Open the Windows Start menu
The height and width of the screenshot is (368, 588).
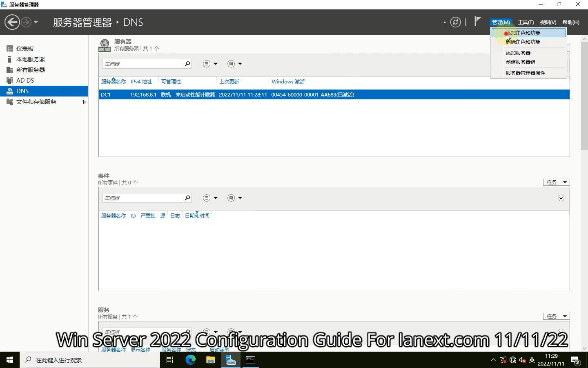tap(10, 360)
